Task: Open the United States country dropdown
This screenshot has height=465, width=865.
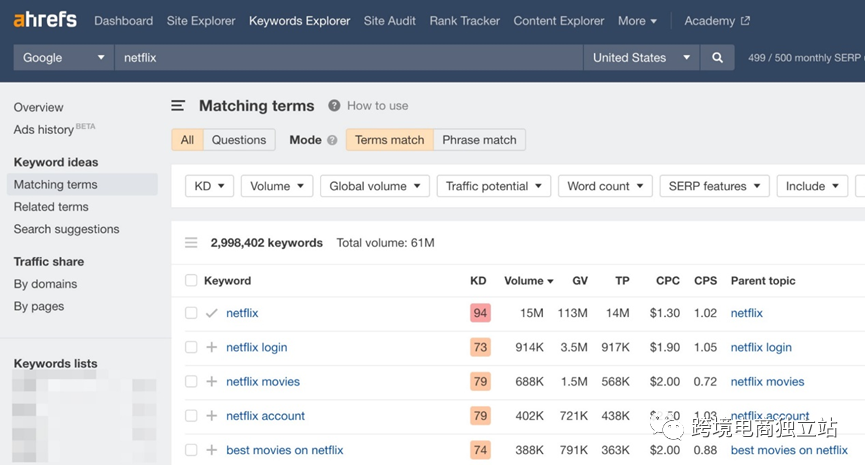Action: 642,57
